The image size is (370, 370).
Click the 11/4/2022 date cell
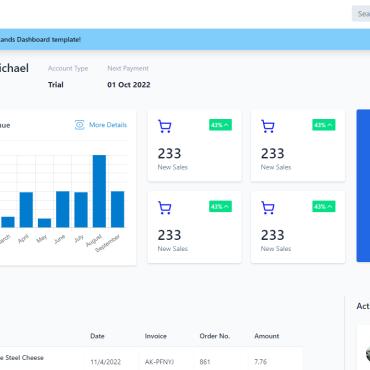pyautogui.click(x=105, y=362)
